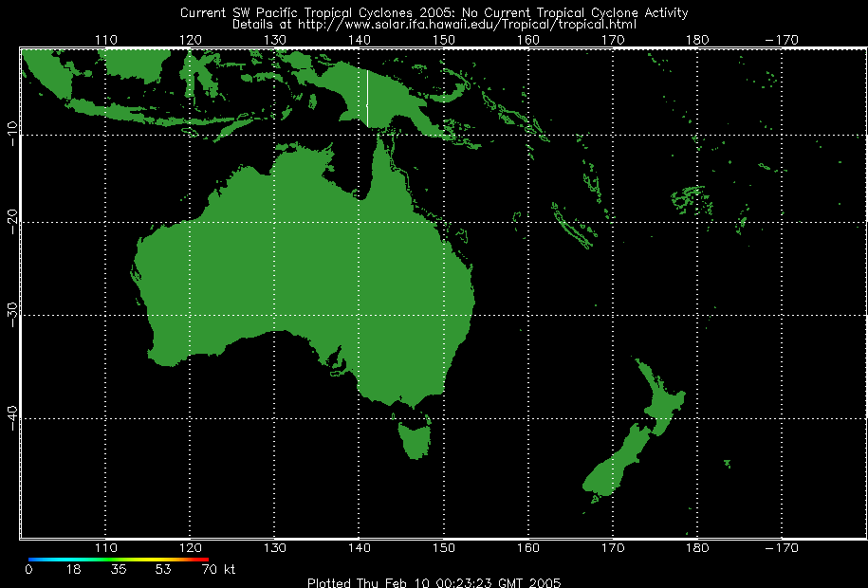Click the white border line across New Guinea
Viewport: 868px width, 588px height.
coord(367,98)
